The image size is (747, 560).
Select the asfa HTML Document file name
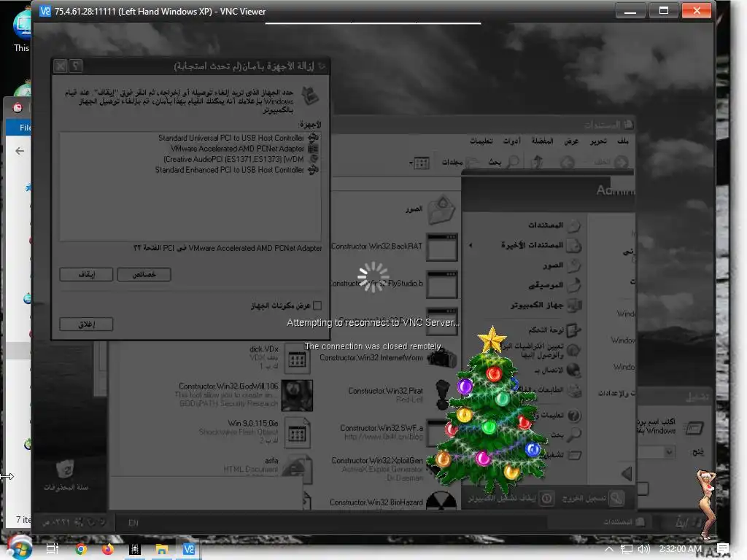click(271, 461)
